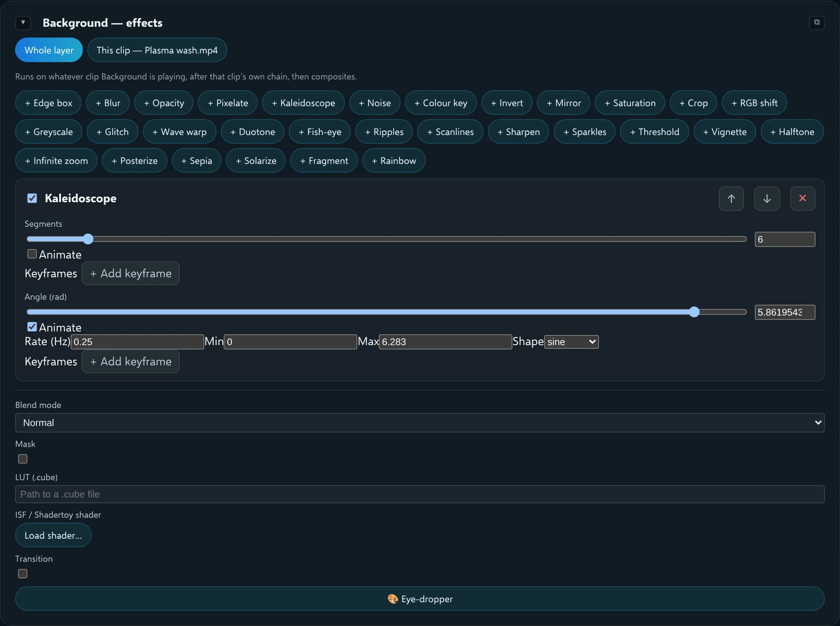Focus the Min value field
This screenshot has width=840, height=626.
click(290, 342)
